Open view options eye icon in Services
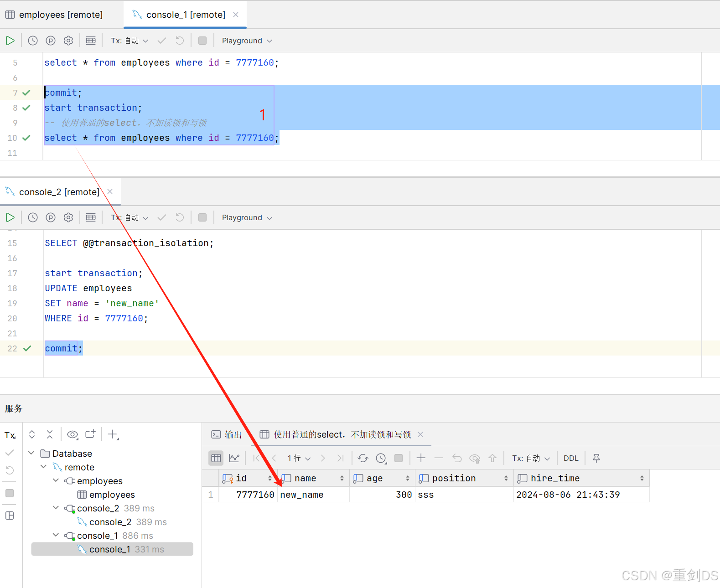720x588 pixels. tap(73, 434)
